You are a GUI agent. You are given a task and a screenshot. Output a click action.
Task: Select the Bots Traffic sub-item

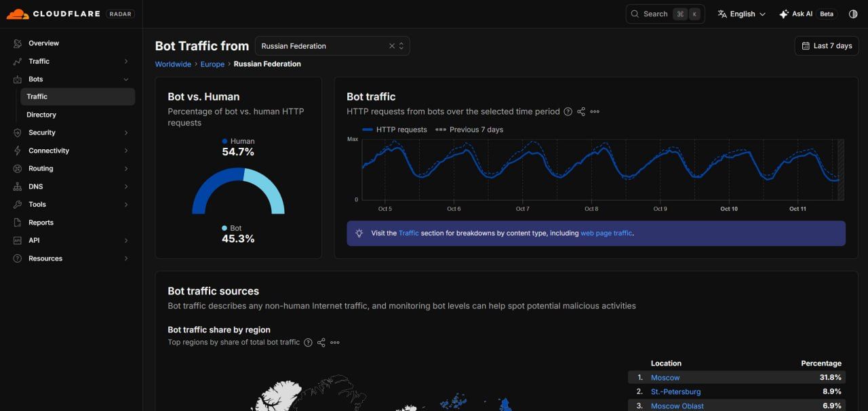tap(77, 97)
